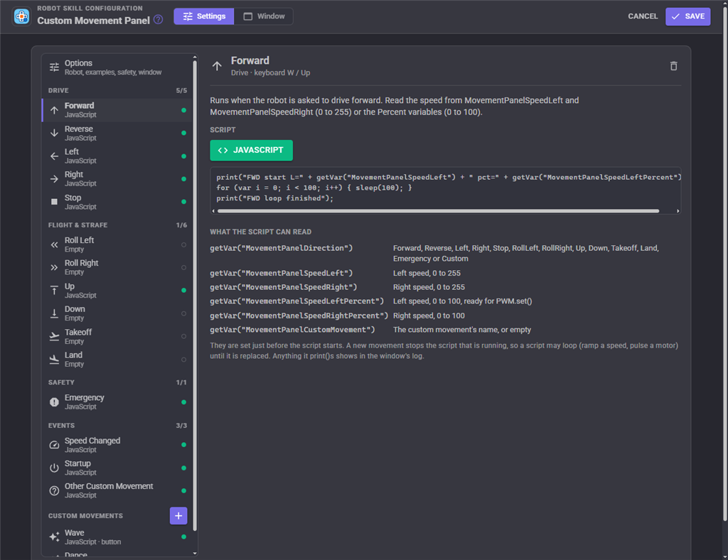Select the Other Custom Movement row
Viewport: 728px width, 560px height.
tap(117, 490)
